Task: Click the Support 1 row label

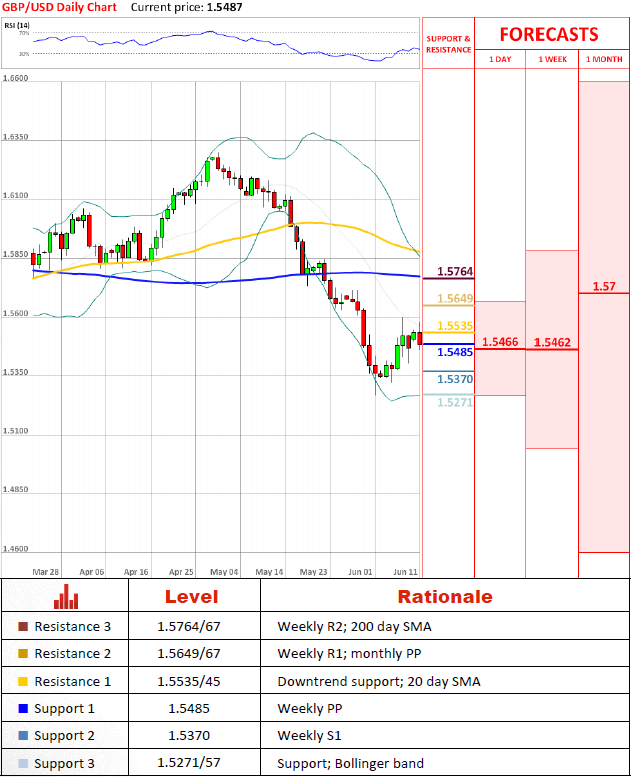Action: 64,709
